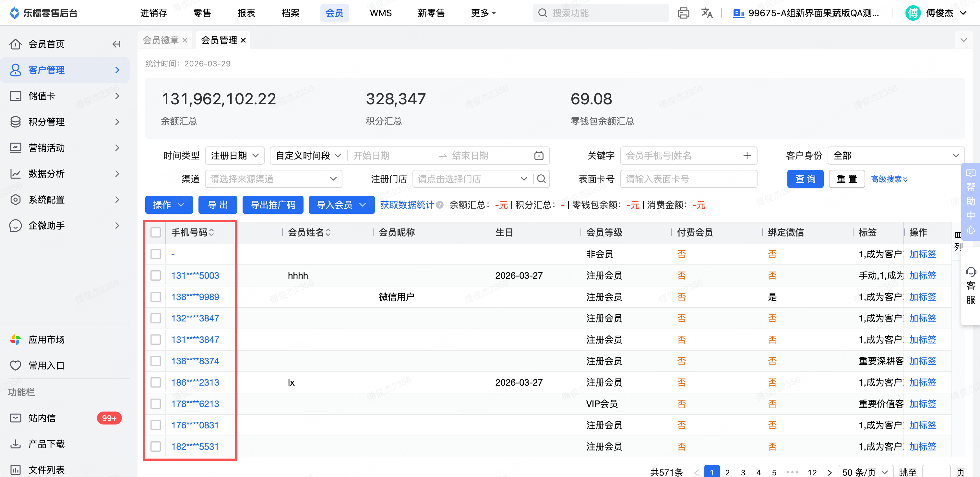Viewport: 980px width, 477px height.
Task: Click the help icon beside 获取数据统计
Action: pos(440,205)
